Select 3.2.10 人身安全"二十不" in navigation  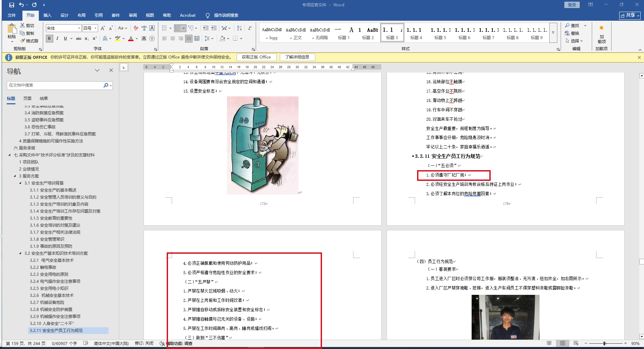click(x=52, y=324)
